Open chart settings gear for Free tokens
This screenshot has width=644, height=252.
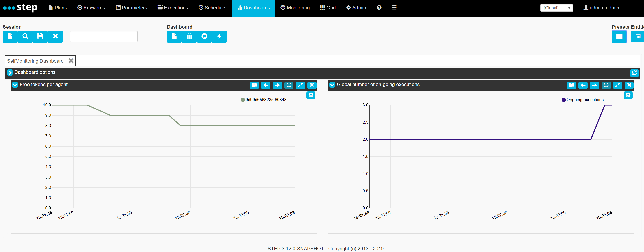(311, 95)
